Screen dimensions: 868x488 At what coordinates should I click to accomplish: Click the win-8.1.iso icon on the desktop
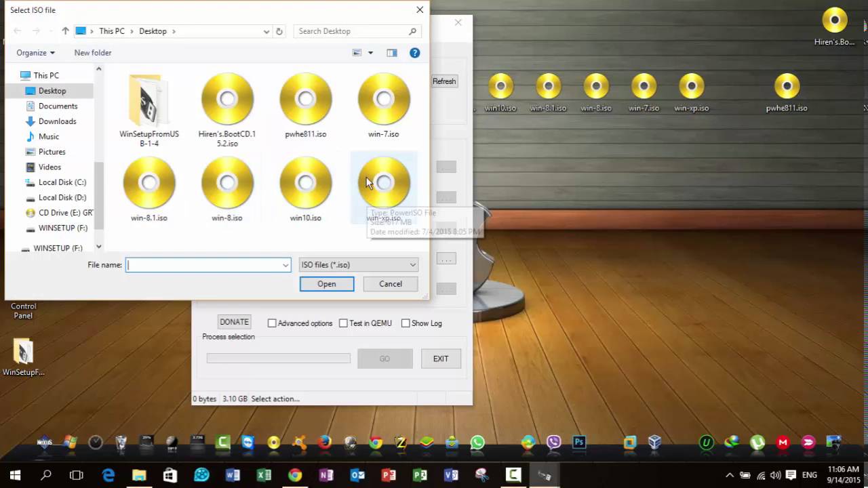click(x=548, y=93)
